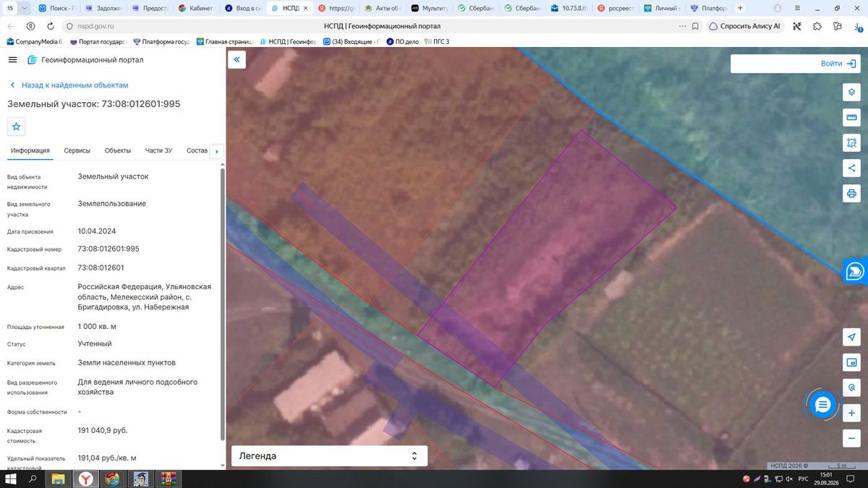868x488 pixels.
Task: Open the overview minimap tool
Action: (x=851, y=362)
